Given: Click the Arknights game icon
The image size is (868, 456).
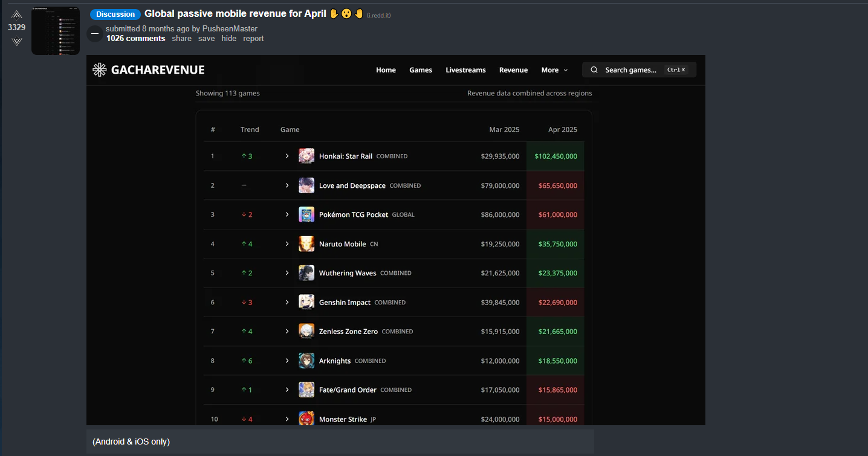Looking at the screenshot, I should [306, 361].
